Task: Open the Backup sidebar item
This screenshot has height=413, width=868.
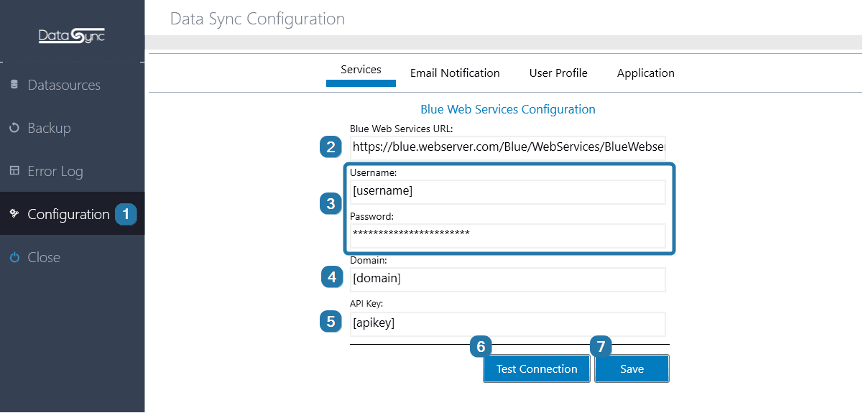Action: [x=72, y=128]
